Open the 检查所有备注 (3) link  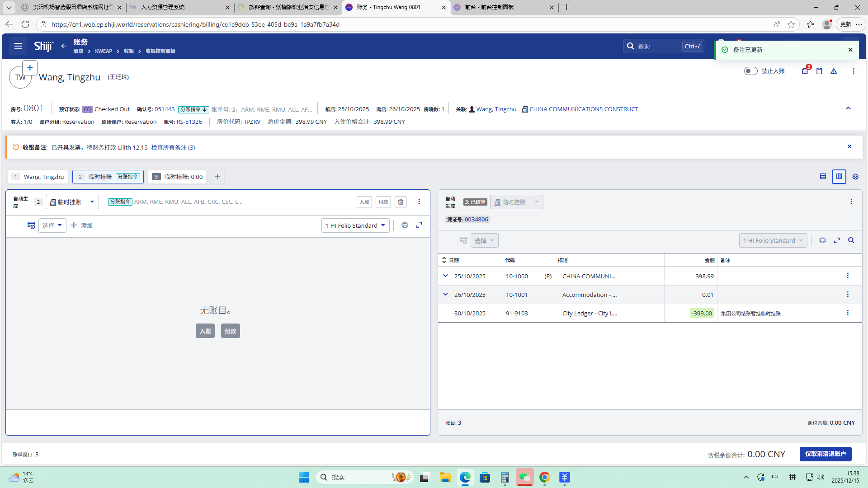pyautogui.click(x=173, y=147)
